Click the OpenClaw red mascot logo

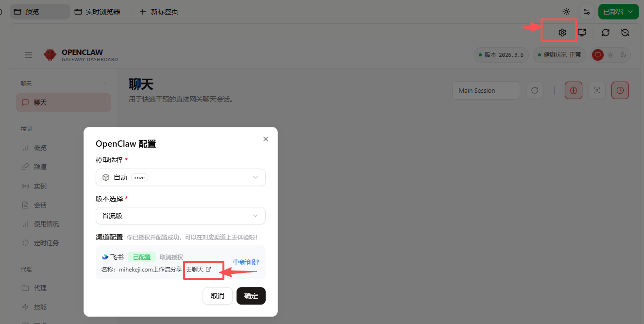(50, 55)
